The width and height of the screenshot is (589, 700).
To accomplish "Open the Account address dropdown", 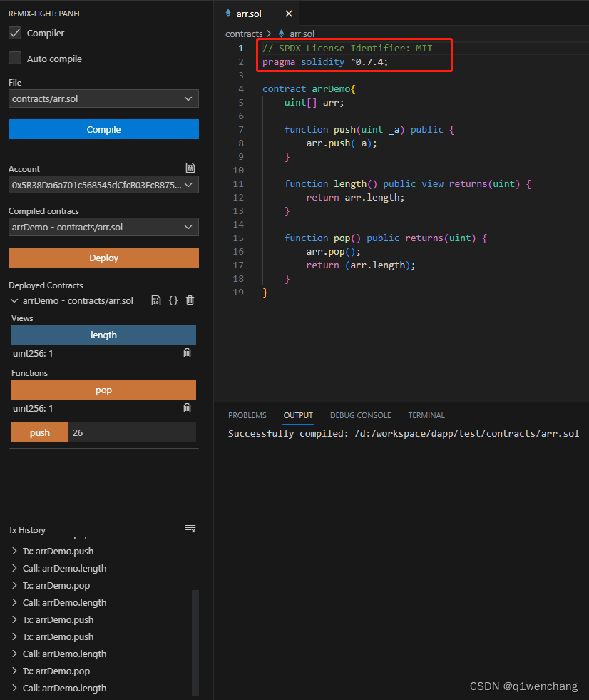I will (x=103, y=184).
